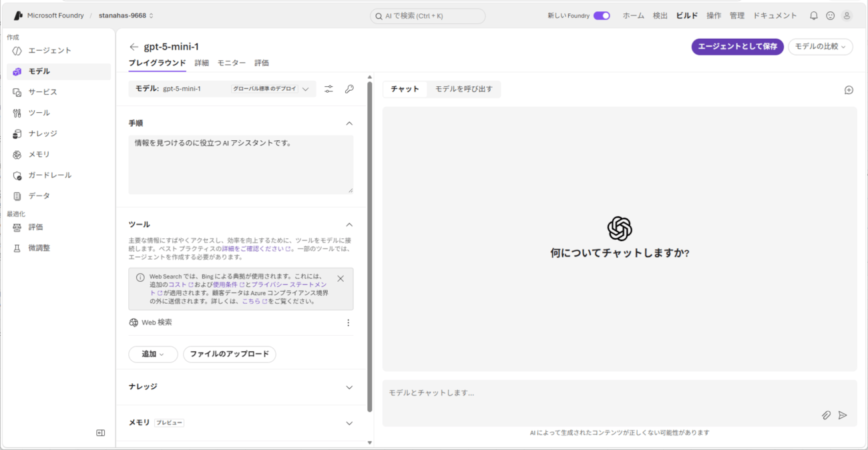Go to ビルド in top navigation
This screenshot has width=868, height=450.
point(687,15)
